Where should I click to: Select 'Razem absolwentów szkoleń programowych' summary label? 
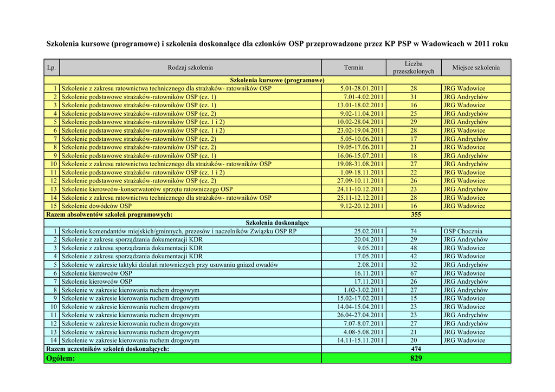pos(109,214)
